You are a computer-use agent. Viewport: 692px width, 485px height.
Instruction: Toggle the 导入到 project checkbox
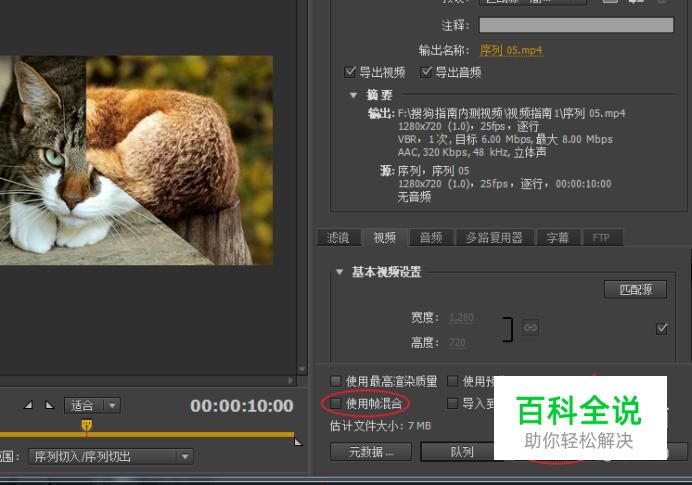click(x=452, y=403)
